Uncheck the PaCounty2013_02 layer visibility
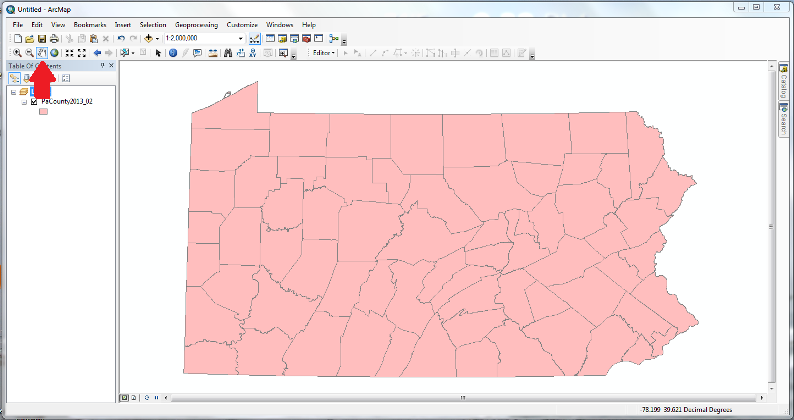This screenshot has height=420, width=794. 34,102
